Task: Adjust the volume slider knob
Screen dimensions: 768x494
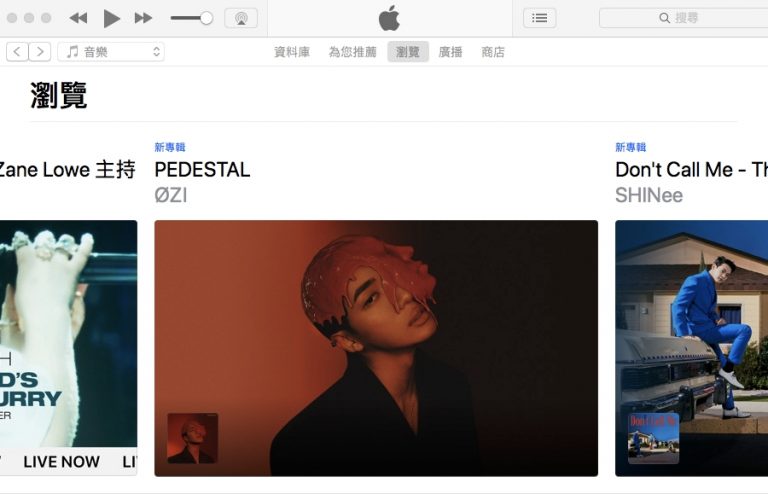Action: 206,18
